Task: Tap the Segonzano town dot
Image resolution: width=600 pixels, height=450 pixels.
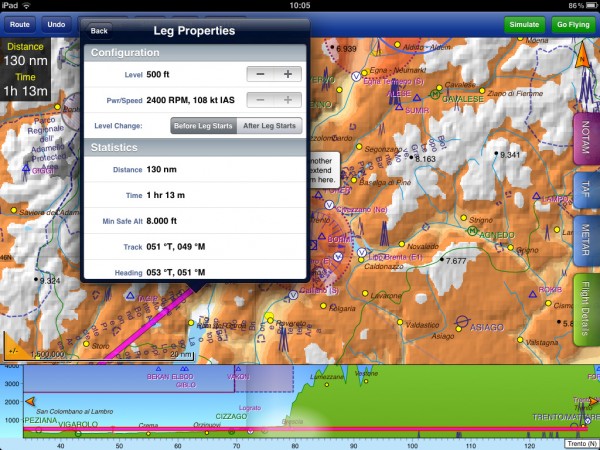Action: (x=359, y=146)
